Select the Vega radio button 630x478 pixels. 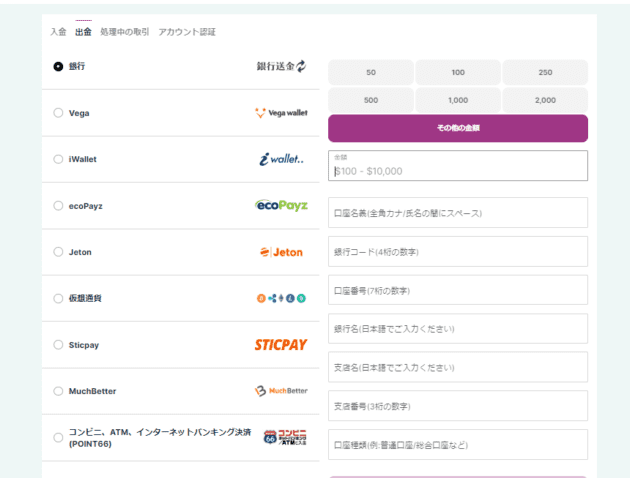(x=58, y=113)
